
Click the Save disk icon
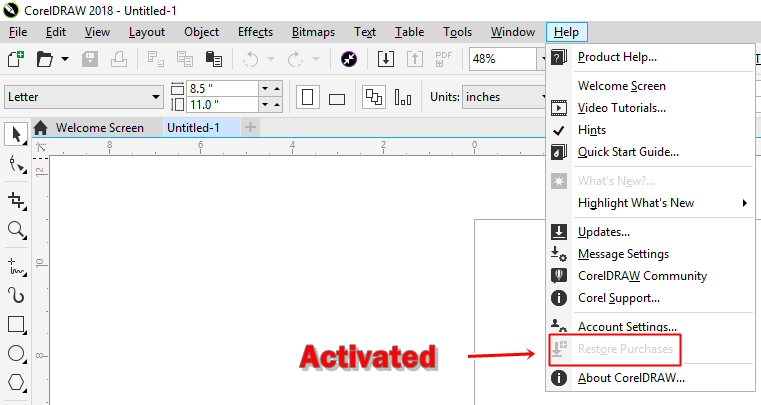pos(90,59)
